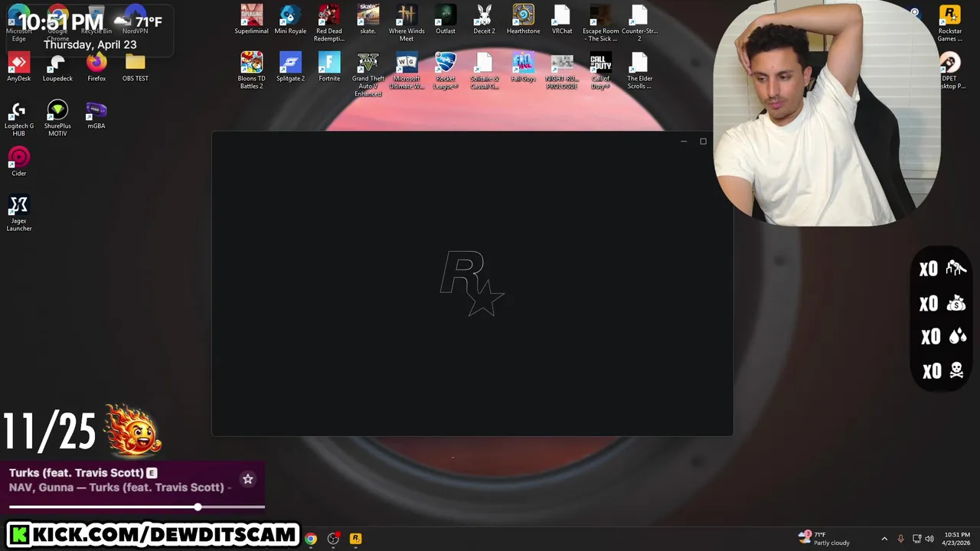Screen dimensions: 980x551
Task: Launch Hearthstone from the desktop
Action: [523, 20]
